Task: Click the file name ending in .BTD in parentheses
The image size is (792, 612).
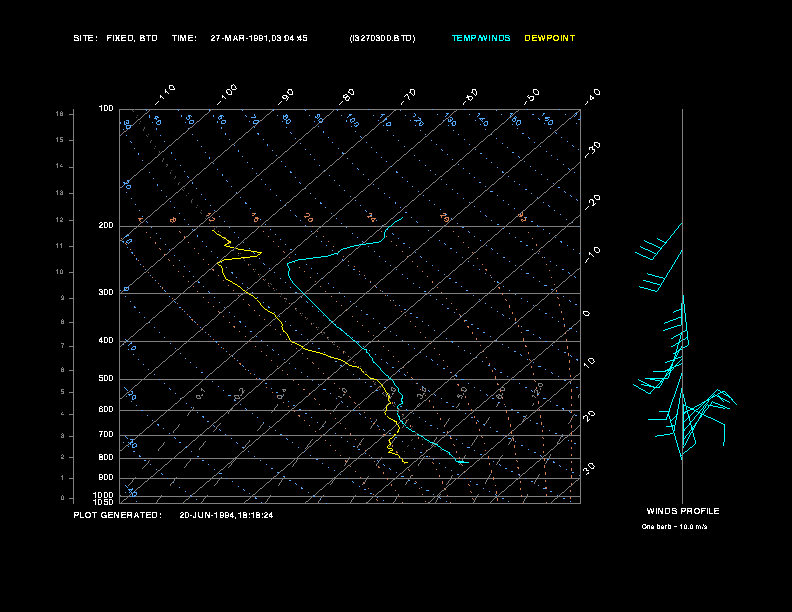Action: [382, 38]
